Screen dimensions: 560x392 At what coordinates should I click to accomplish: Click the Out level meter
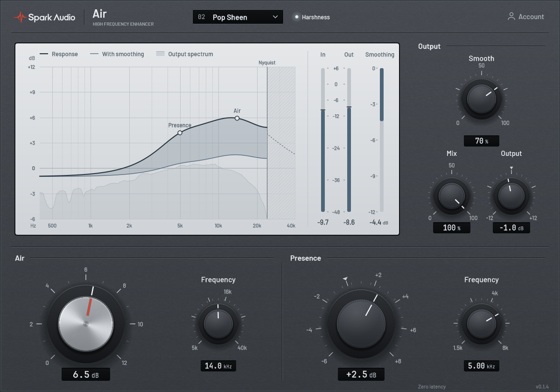(349, 140)
